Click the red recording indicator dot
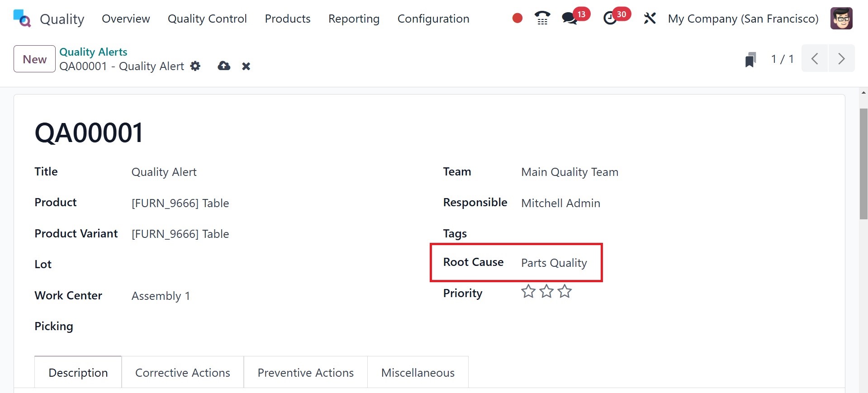Screen dimensions: 868x393 pos(517,18)
